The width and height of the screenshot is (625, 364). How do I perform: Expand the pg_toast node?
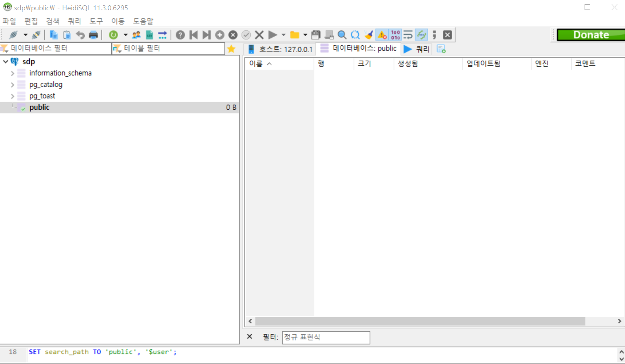[13, 96]
